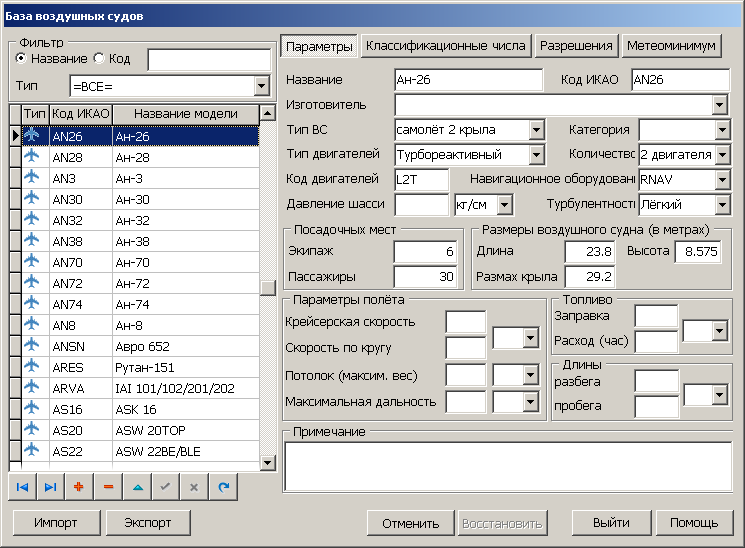Switch to Классификационные числа tab
Viewport: 745px width, 548px height.
click(x=446, y=46)
